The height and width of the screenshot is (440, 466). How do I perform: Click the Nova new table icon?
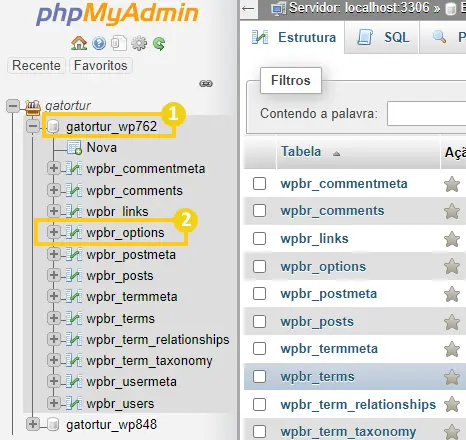[74, 148]
